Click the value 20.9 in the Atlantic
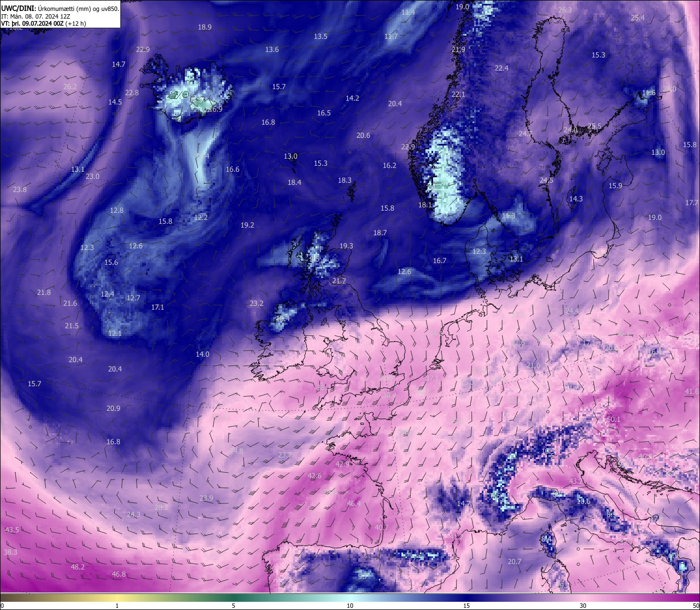 click(113, 408)
